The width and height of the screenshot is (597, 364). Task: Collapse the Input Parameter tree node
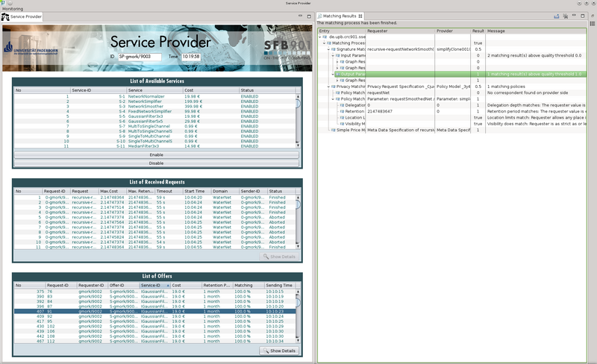point(333,56)
